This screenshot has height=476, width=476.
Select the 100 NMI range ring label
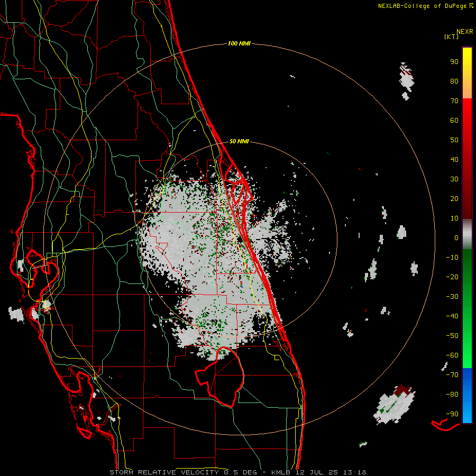pos(239,44)
